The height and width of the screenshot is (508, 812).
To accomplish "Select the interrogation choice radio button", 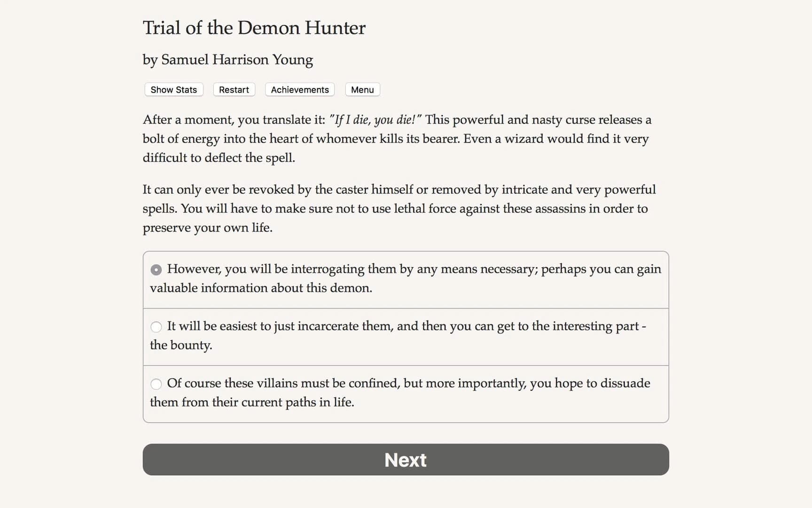I will [x=156, y=270].
